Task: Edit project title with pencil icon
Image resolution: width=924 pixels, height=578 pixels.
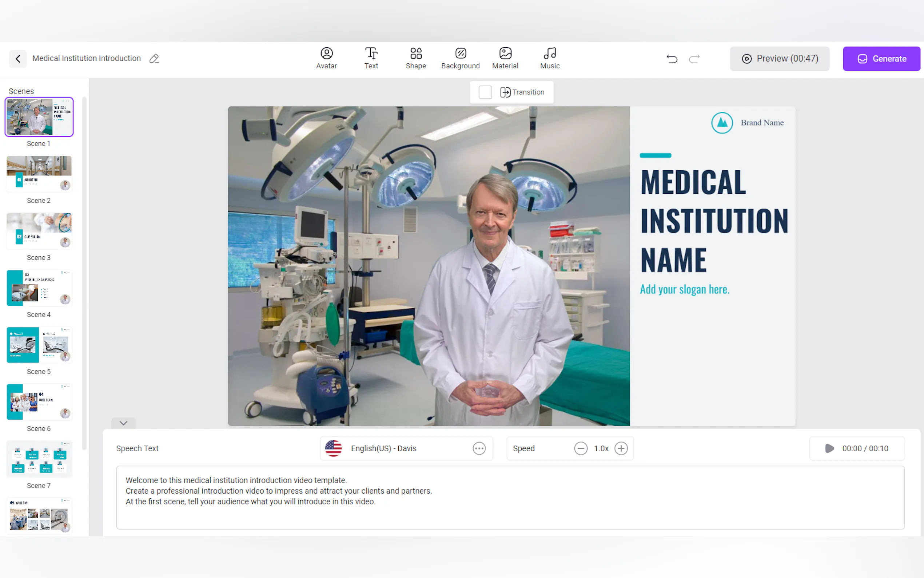Action: [x=154, y=59]
